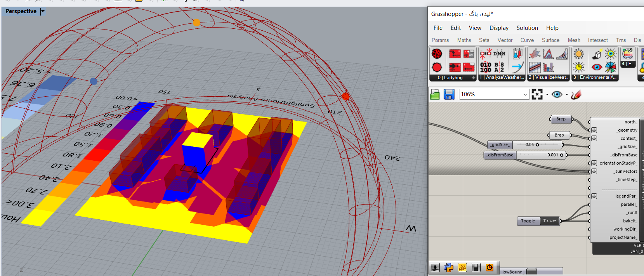Screen dimensions: 644x276
Task: Click the Ladybug ladybird component icon
Action: tap(437, 54)
